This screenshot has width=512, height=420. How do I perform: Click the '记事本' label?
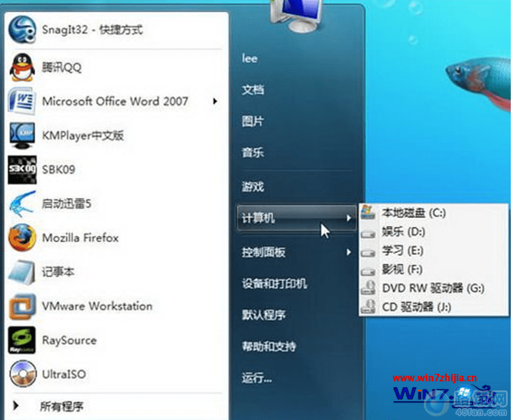click(x=58, y=272)
